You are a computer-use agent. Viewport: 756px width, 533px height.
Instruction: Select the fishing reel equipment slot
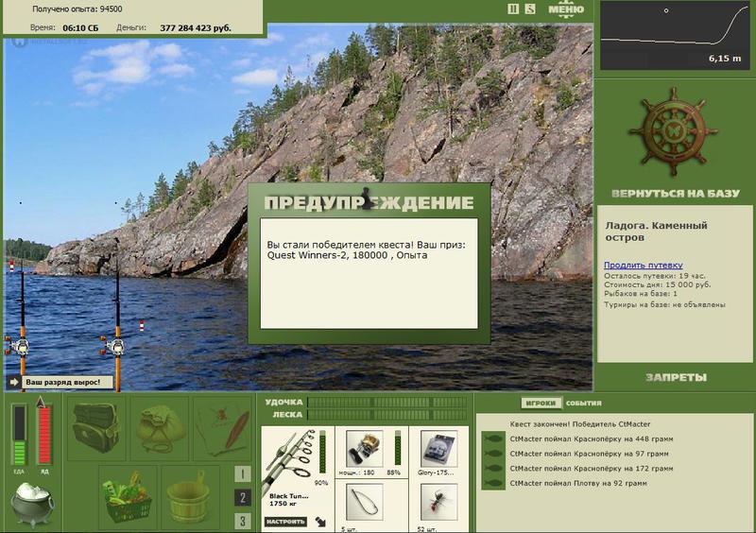365,449
